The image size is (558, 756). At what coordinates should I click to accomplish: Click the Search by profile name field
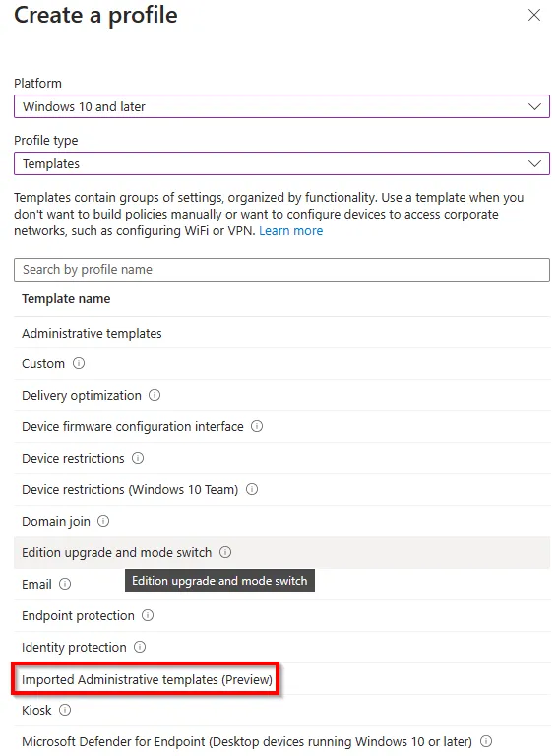pyautogui.click(x=281, y=270)
